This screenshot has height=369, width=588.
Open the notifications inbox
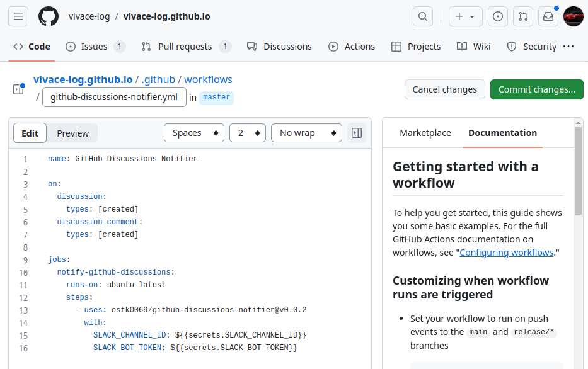click(x=548, y=16)
